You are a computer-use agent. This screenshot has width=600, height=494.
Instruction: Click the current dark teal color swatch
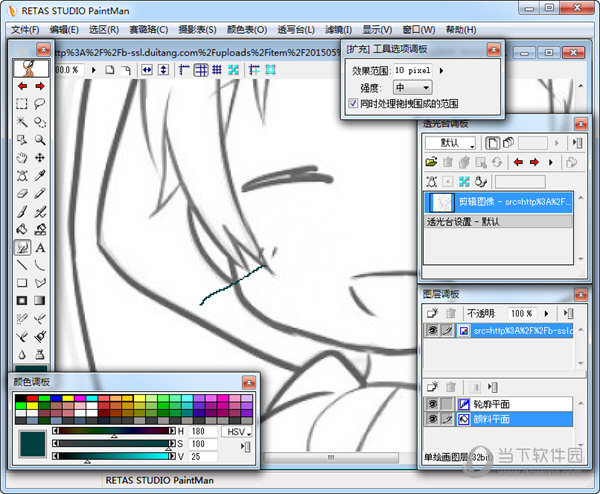[33, 443]
